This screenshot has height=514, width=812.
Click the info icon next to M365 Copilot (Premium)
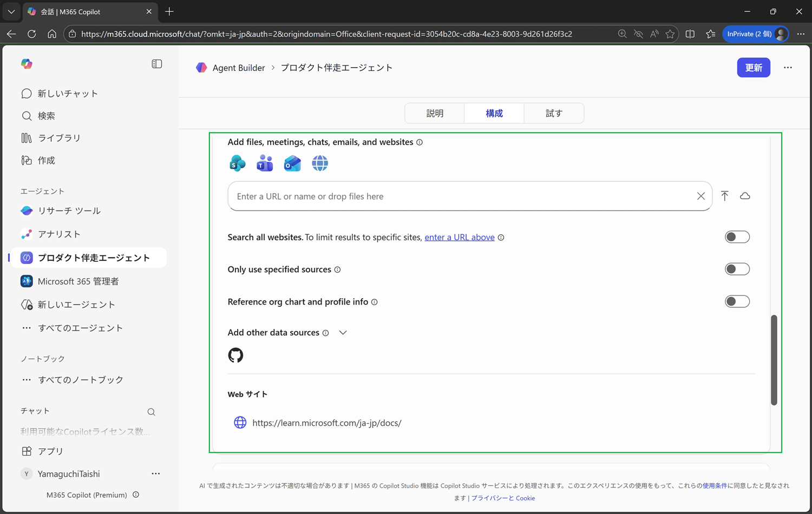point(136,495)
